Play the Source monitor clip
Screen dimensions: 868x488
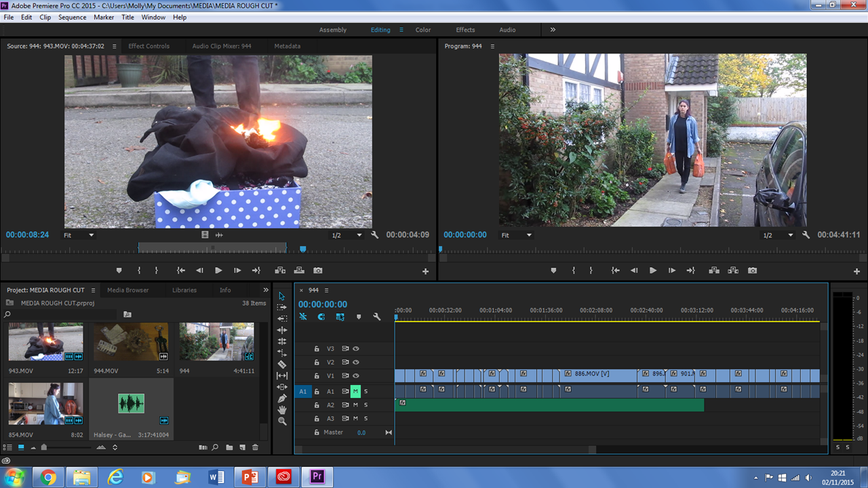tap(218, 270)
